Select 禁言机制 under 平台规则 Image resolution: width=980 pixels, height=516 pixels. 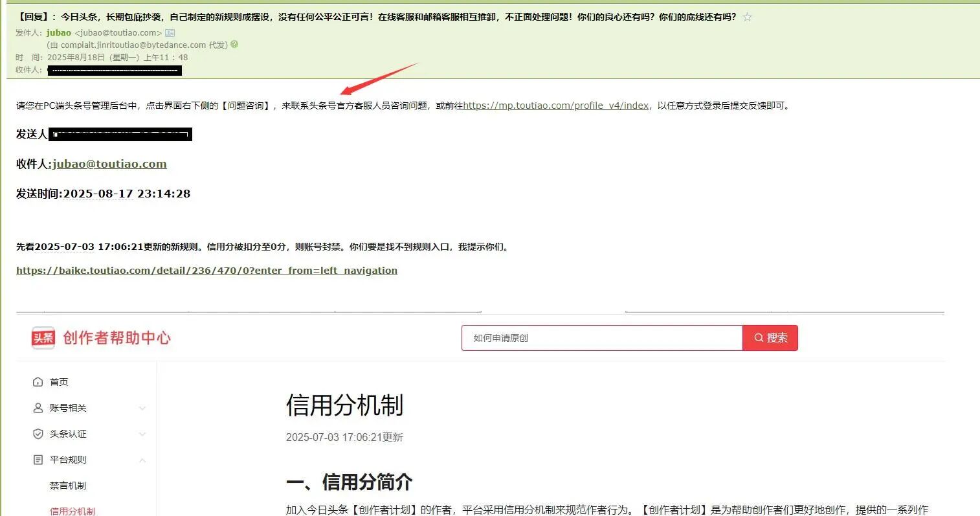(68, 486)
